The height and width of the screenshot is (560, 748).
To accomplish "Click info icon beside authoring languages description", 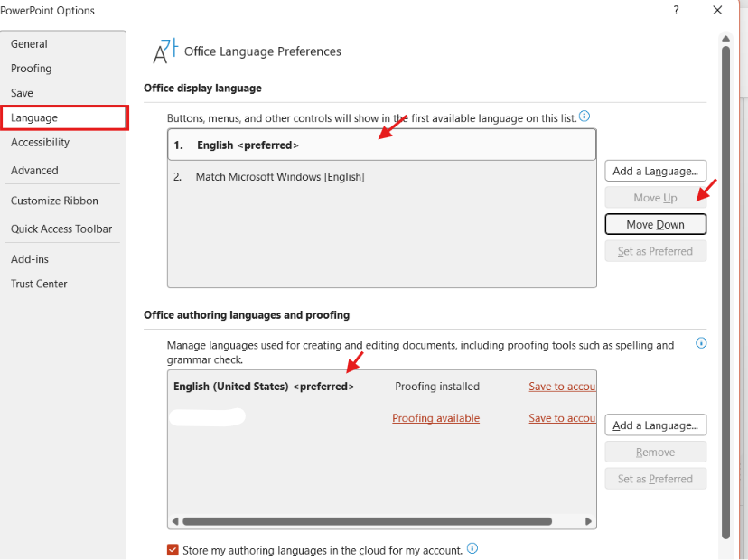I will coord(701,343).
